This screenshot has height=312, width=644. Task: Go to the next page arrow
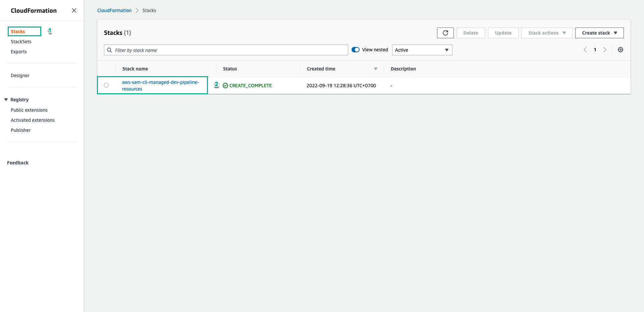click(605, 50)
